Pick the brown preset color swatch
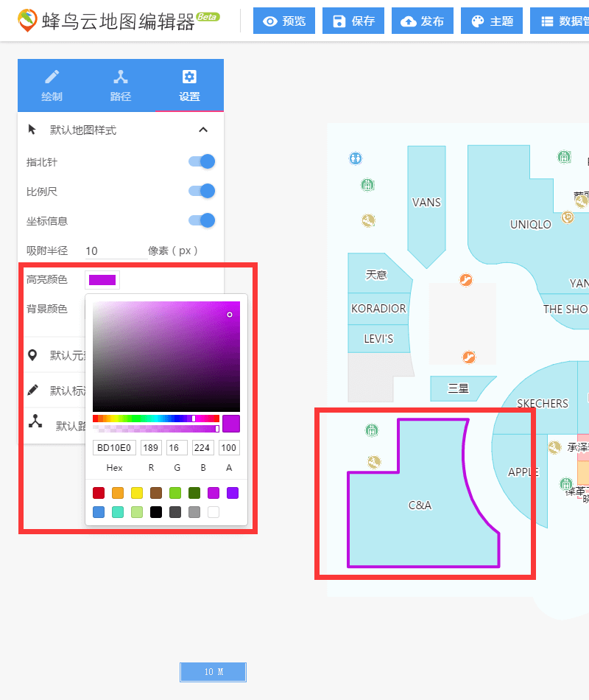 pyautogui.click(x=156, y=493)
